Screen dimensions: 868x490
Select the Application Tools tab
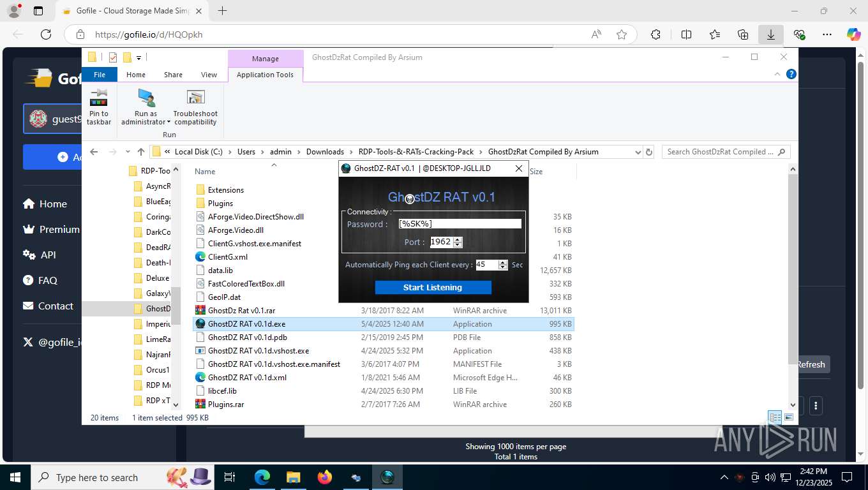tap(265, 75)
